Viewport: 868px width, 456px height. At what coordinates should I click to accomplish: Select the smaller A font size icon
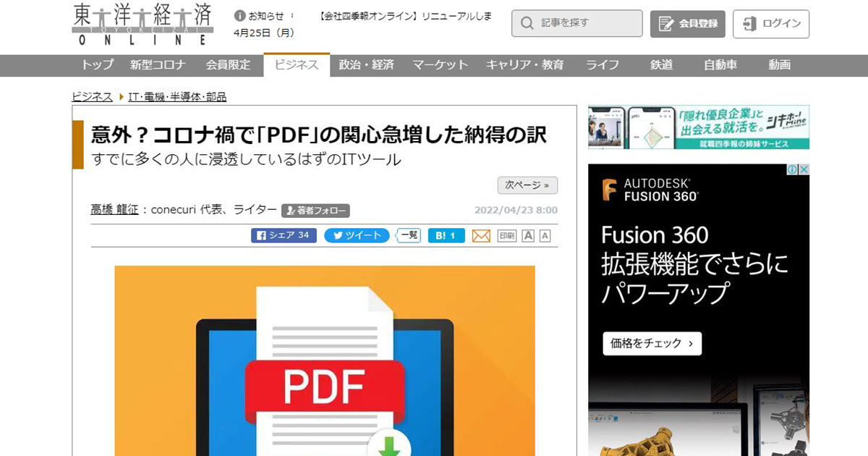tap(545, 236)
